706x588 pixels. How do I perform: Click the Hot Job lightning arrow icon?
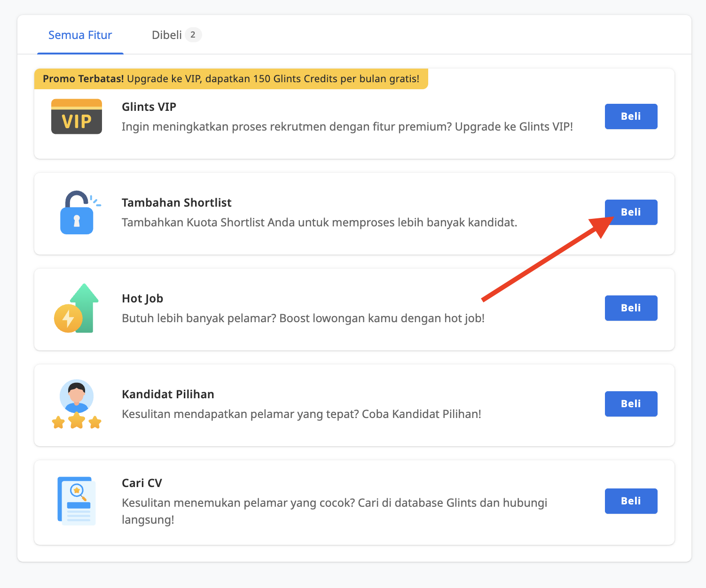coord(77,309)
